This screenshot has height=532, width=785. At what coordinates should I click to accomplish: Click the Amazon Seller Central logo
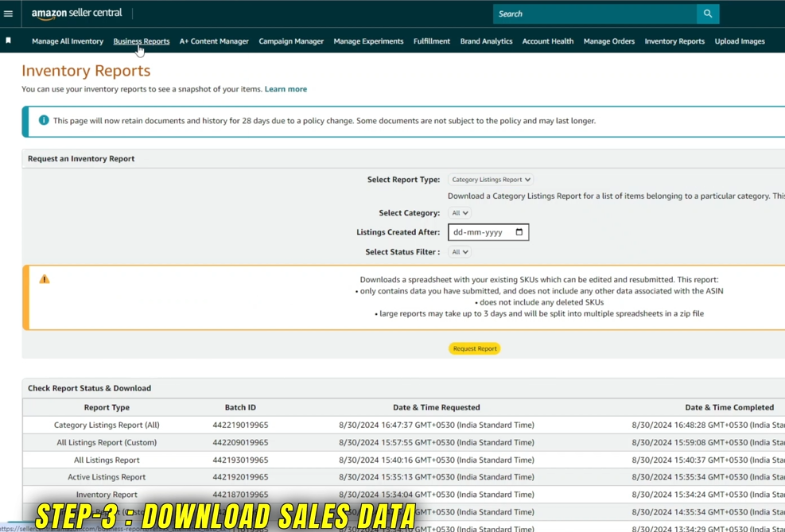[76, 14]
